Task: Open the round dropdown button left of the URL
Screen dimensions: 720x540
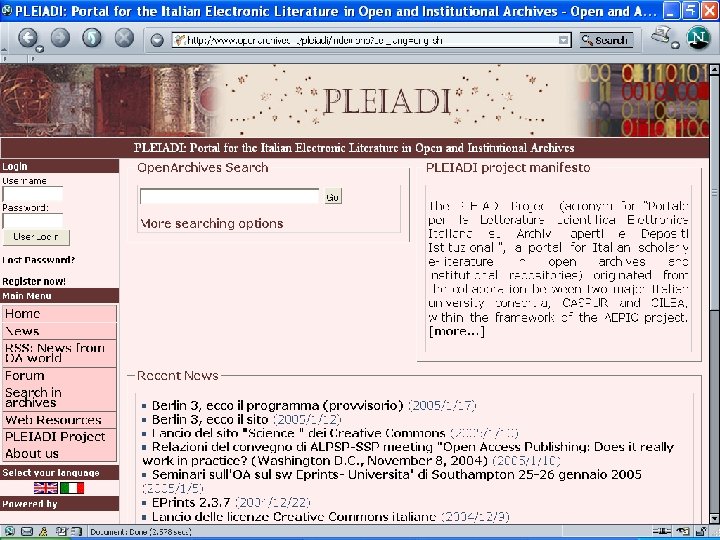Action: [157, 40]
